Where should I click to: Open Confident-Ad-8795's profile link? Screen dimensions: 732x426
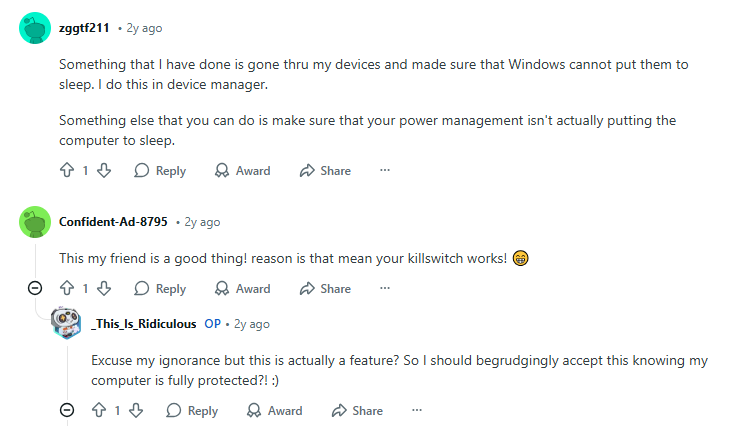click(113, 222)
